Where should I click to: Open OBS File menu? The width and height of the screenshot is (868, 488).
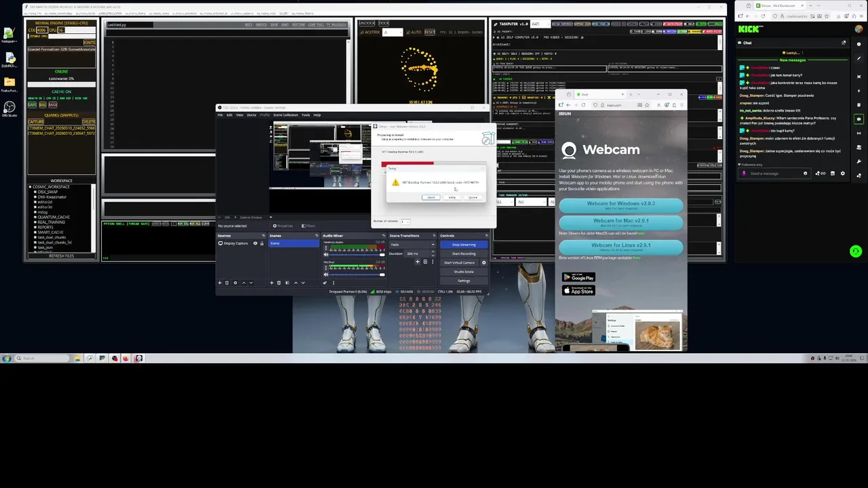tap(220, 115)
